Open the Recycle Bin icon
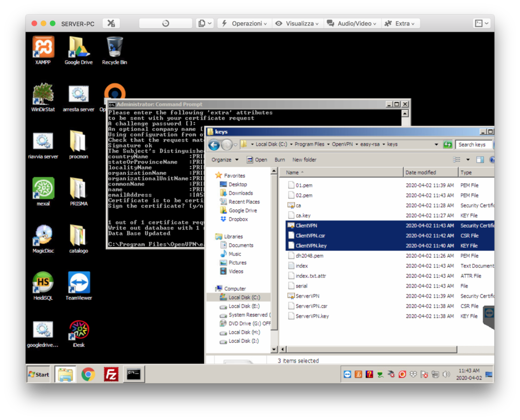Screen dimensions: 520x420 point(114,50)
